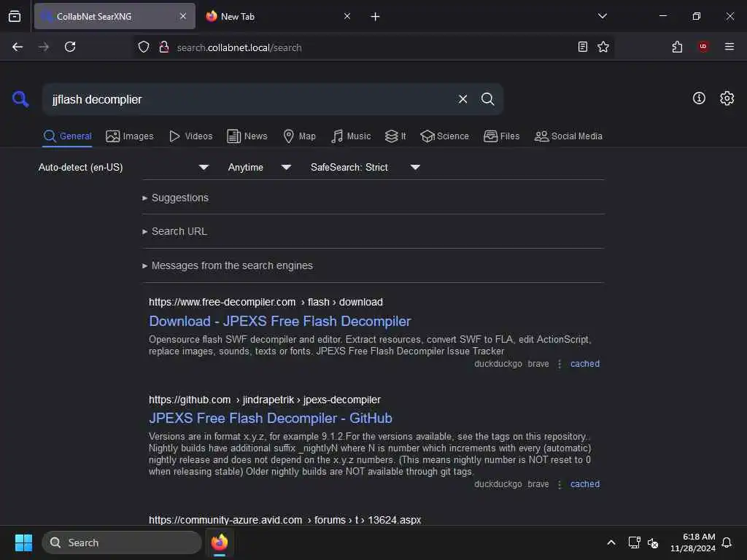The width and height of the screenshot is (747, 560).
Task: Open the tracking protection shield icon
Action: [x=144, y=47]
